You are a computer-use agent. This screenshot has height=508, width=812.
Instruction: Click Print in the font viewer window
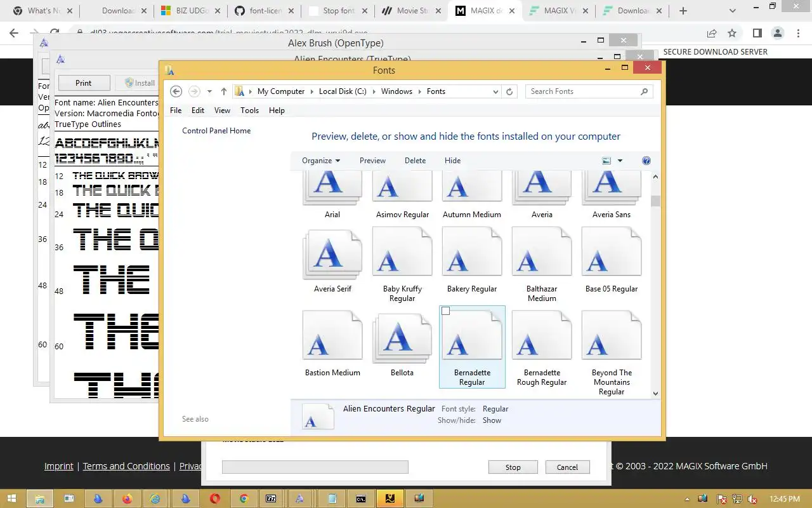tap(84, 83)
